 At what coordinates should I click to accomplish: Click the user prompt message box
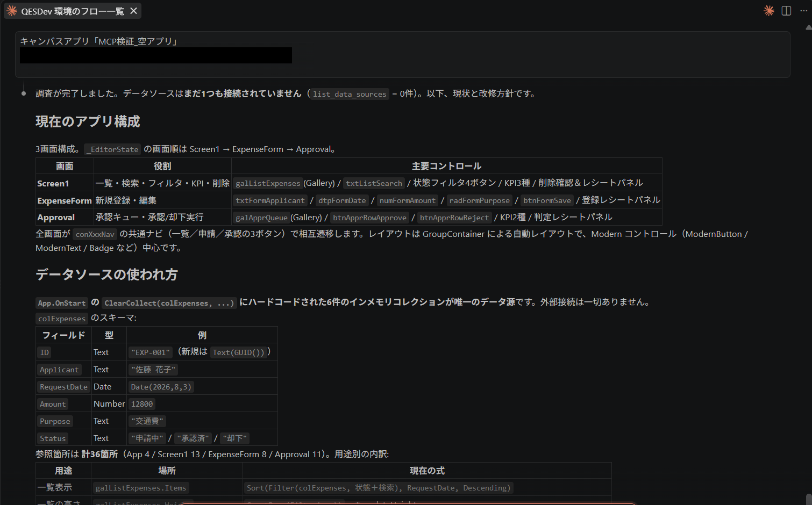tap(403, 54)
